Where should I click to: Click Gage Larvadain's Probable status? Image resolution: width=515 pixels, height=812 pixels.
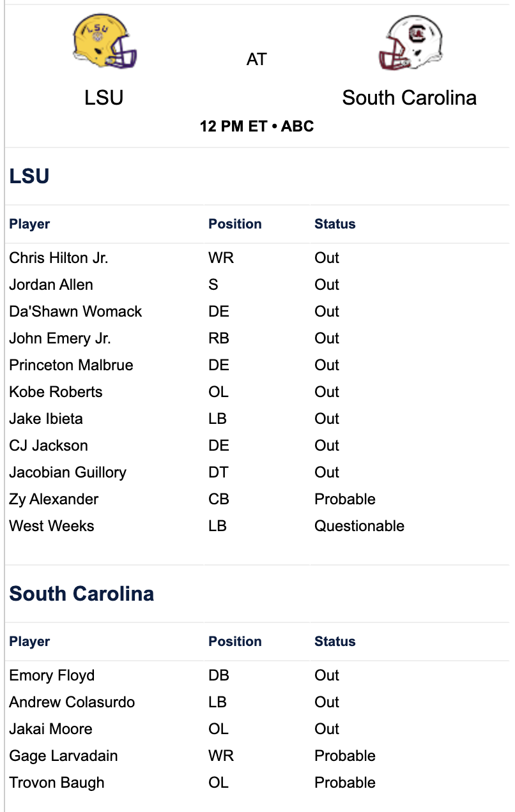click(345, 756)
